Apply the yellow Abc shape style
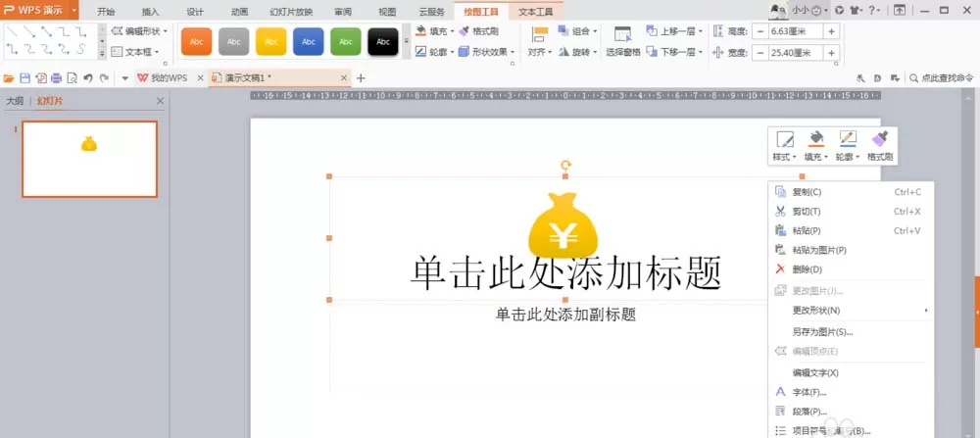 coord(271,42)
